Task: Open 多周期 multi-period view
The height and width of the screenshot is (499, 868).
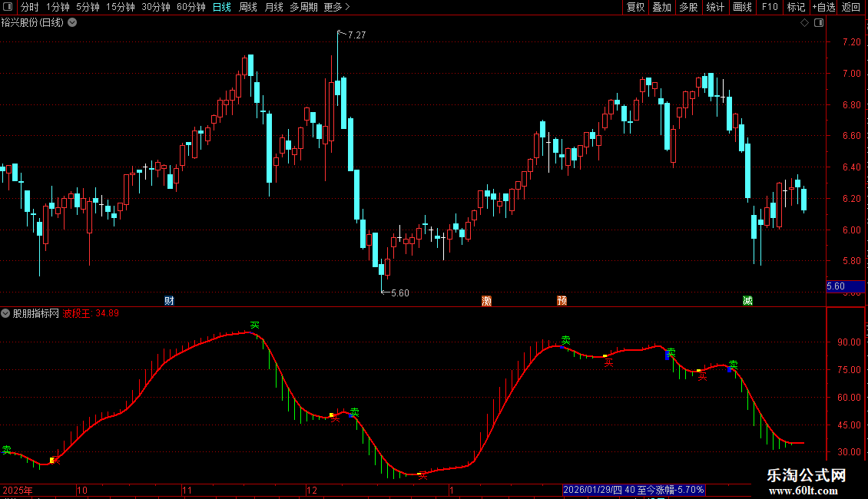Action: click(x=304, y=7)
